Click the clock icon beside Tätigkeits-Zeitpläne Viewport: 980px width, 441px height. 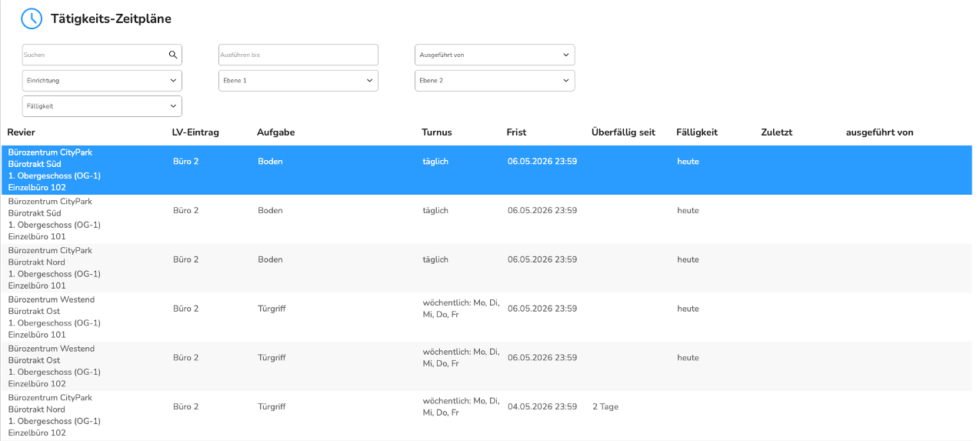click(32, 18)
